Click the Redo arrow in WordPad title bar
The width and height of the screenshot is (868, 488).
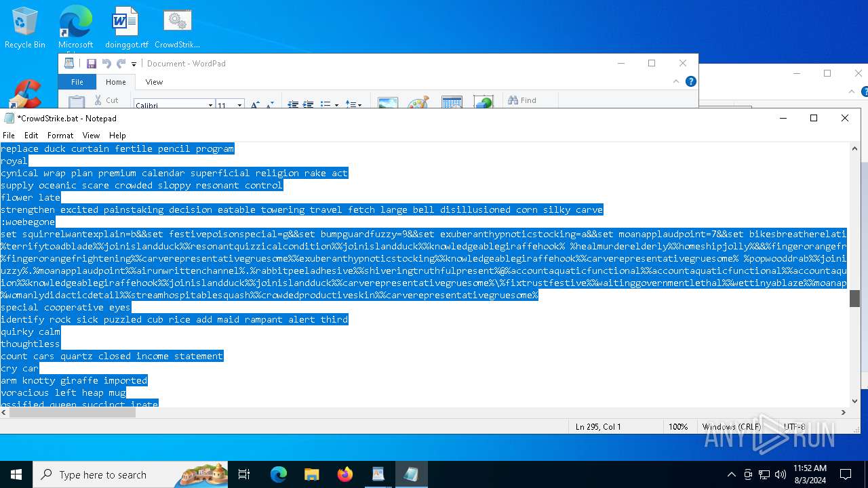click(x=121, y=64)
